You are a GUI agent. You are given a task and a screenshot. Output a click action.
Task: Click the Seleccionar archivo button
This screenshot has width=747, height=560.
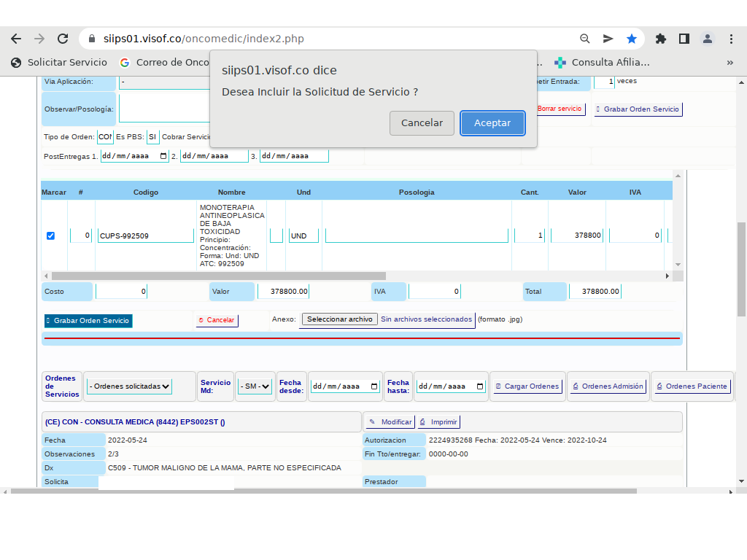pos(338,319)
